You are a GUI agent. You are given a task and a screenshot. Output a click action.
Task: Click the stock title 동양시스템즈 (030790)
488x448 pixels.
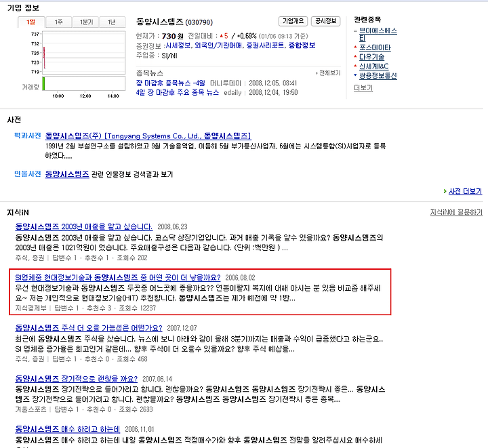[x=174, y=22]
